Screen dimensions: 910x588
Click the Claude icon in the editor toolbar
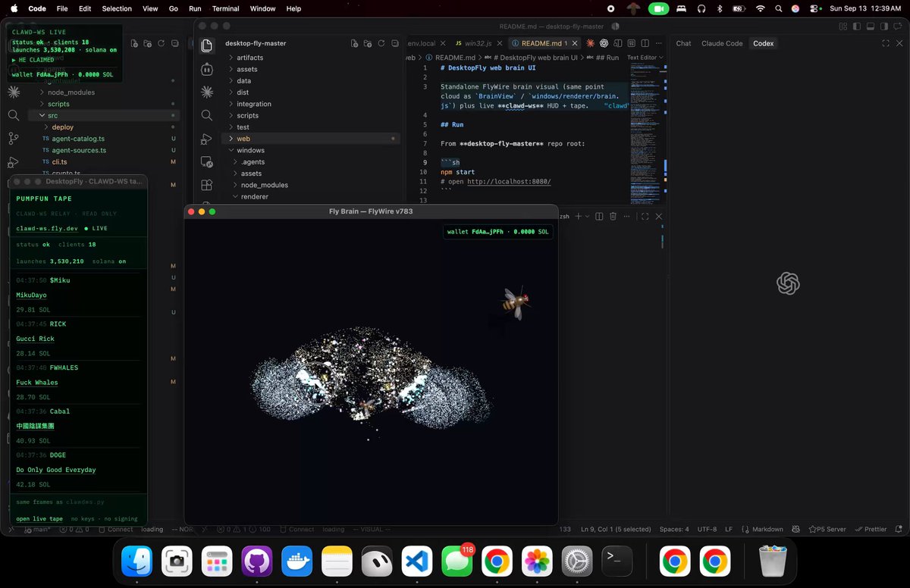tap(590, 44)
